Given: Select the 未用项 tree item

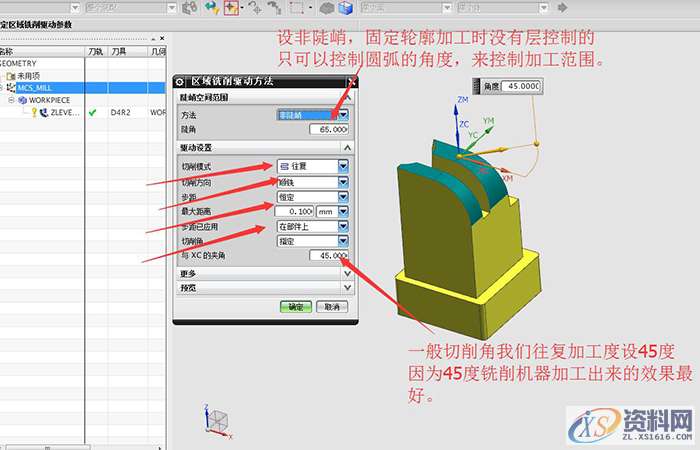Looking at the screenshot, I should click(x=29, y=76).
